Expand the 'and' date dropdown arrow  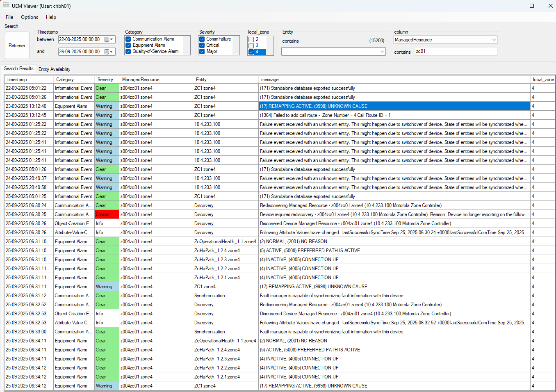(112, 52)
